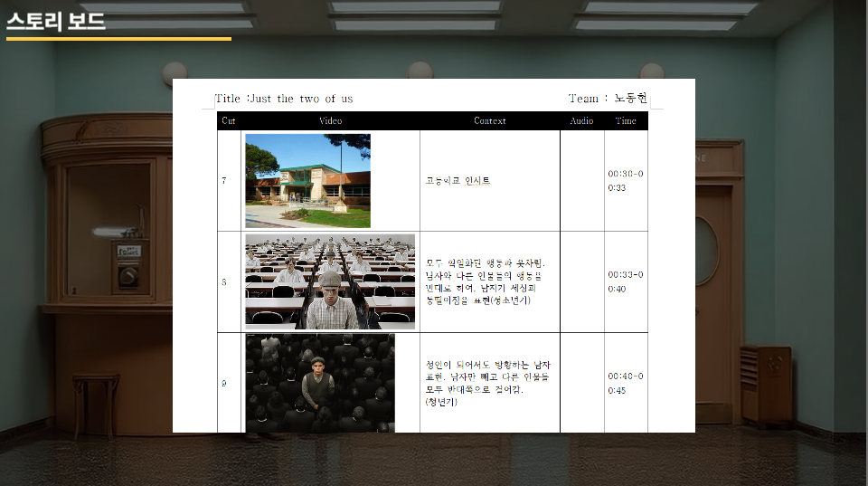Viewport: 868px width, 486px height.
Task: Select the 00:33-00:40 time cell
Action: [x=626, y=281]
